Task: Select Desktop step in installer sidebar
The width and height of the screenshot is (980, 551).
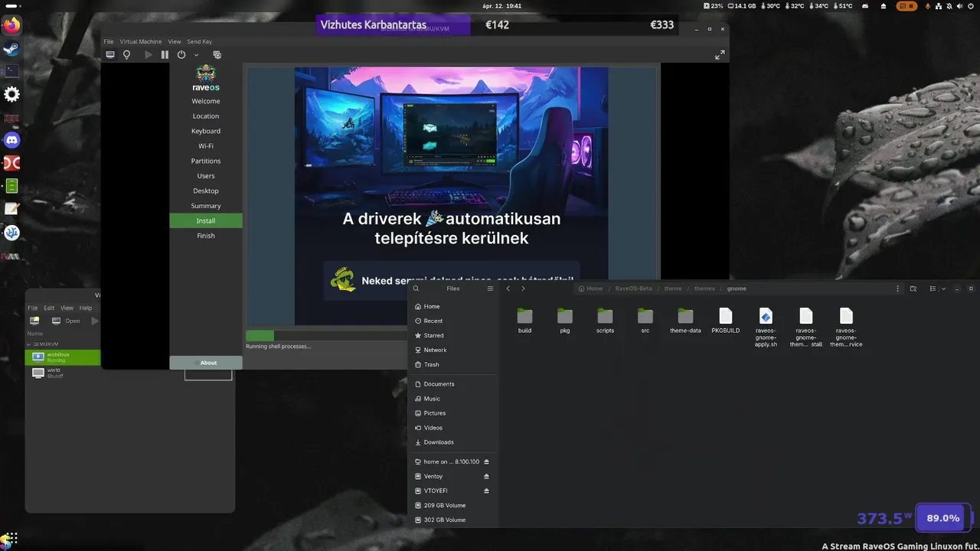Action: [x=206, y=191]
